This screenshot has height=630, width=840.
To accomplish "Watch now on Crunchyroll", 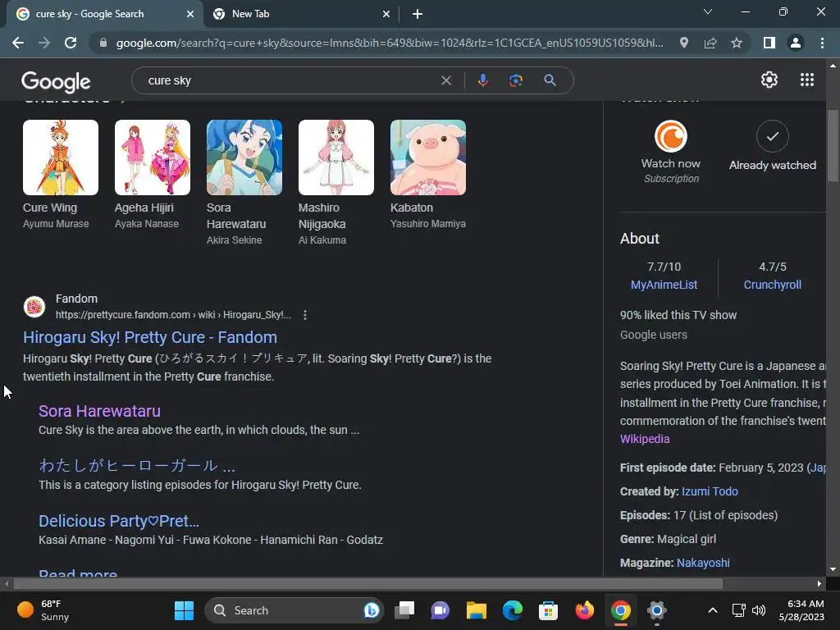I will (x=671, y=152).
